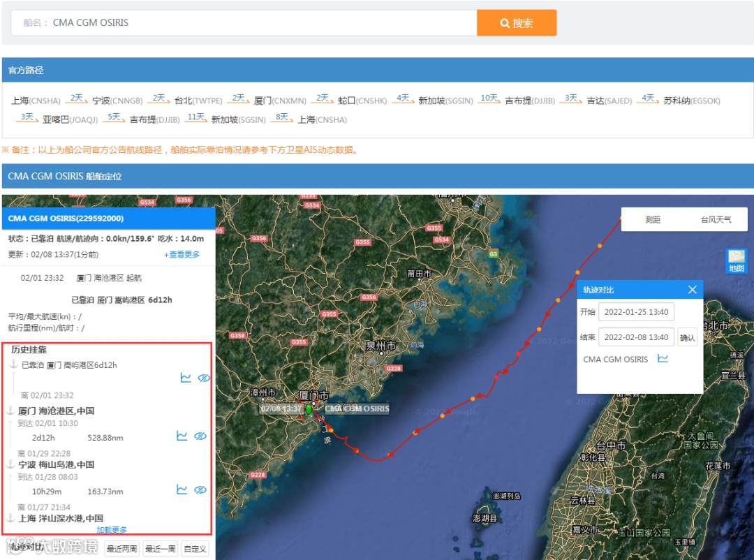Click the 官方路径 section header
This screenshot has width=754, height=560.
point(26,71)
